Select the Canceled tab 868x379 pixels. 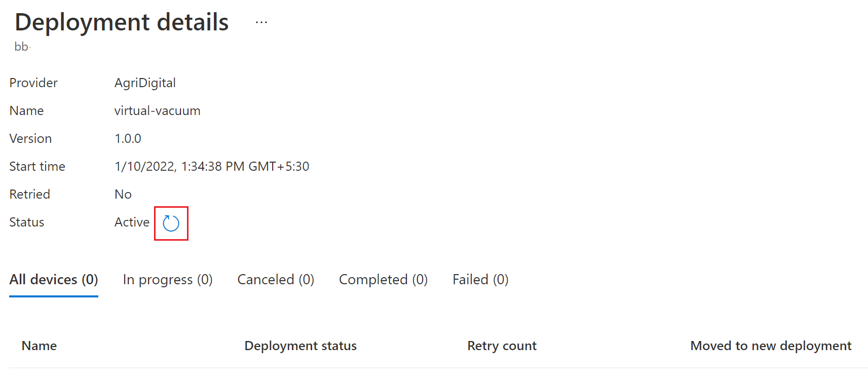point(276,280)
